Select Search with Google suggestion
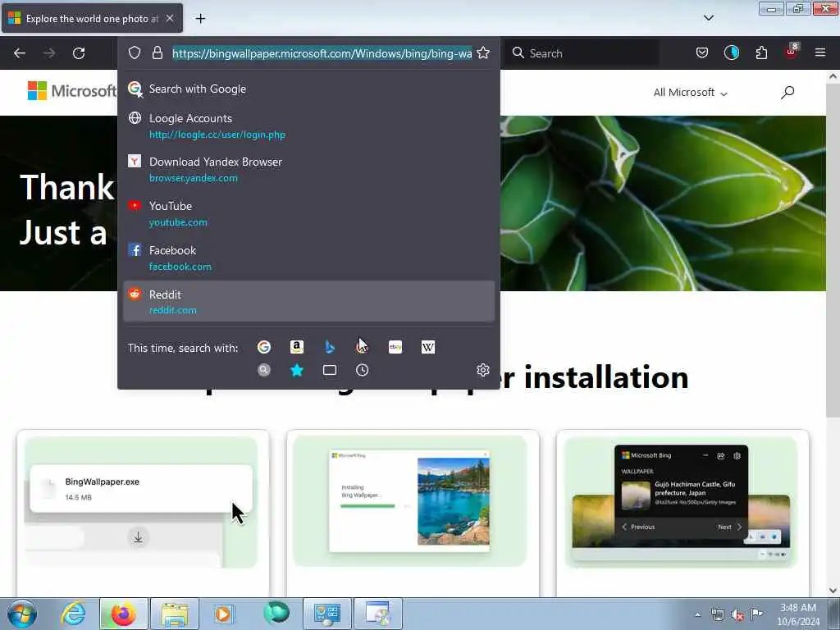840x630 pixels. (308, 89)
